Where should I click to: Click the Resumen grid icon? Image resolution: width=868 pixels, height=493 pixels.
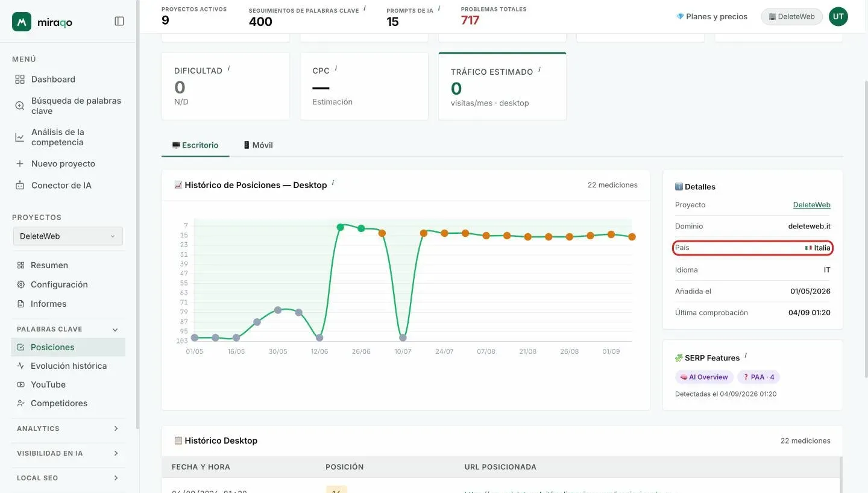point(20,265)
